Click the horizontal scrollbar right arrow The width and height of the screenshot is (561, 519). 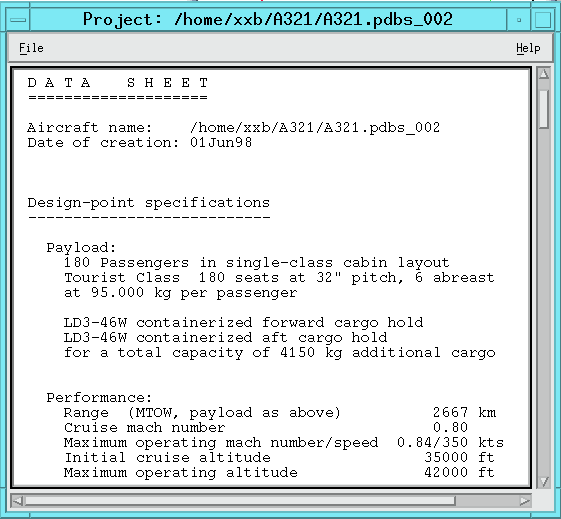(525, 501)
